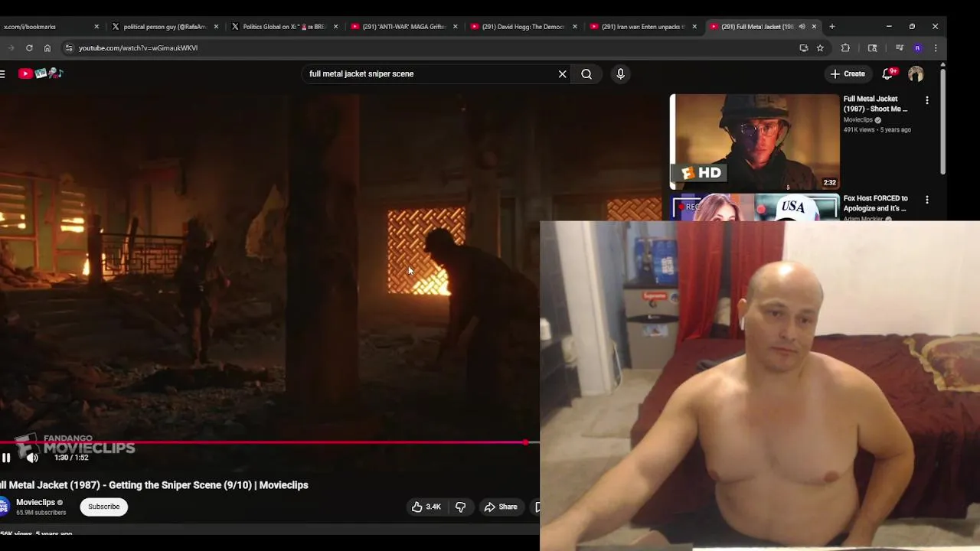
Task: Mute the Full Metal Jacket tab audio
Action: click(802, 27)
